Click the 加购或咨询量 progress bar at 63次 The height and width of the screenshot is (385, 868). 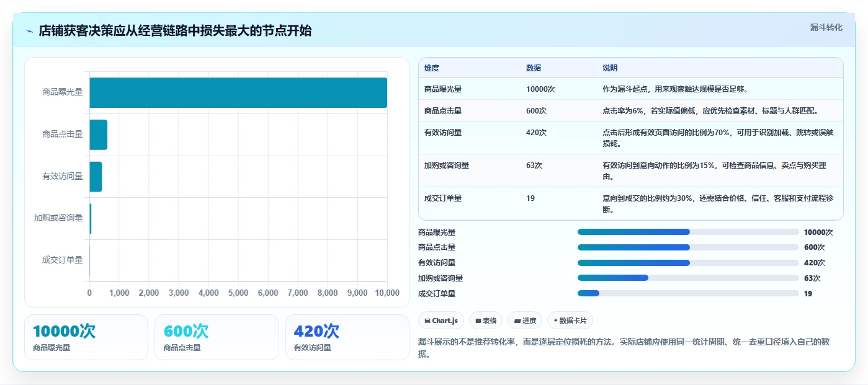[688, 278]
